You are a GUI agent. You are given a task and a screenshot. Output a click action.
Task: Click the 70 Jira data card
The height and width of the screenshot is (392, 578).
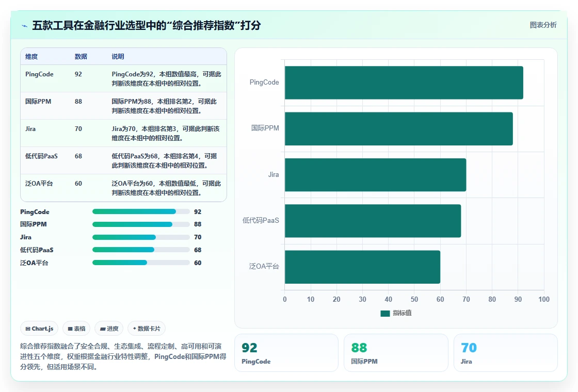pyautogui.click(x=505, y=353)
